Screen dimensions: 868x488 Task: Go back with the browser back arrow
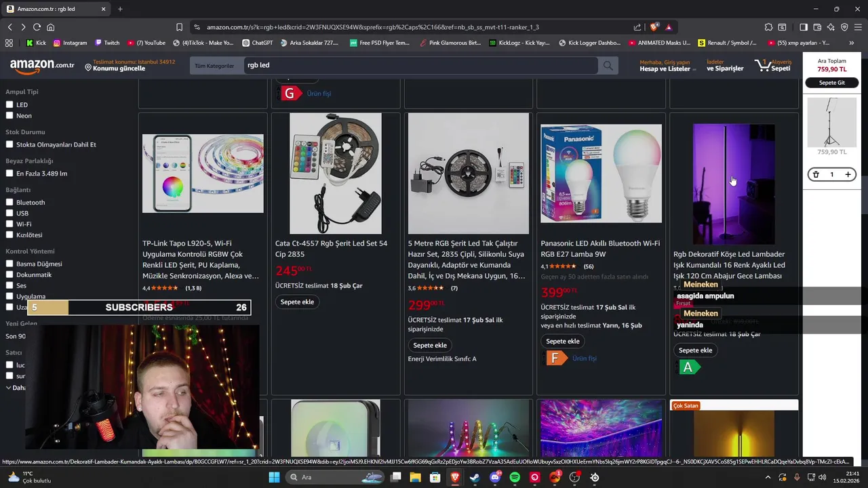click(9, 27)
